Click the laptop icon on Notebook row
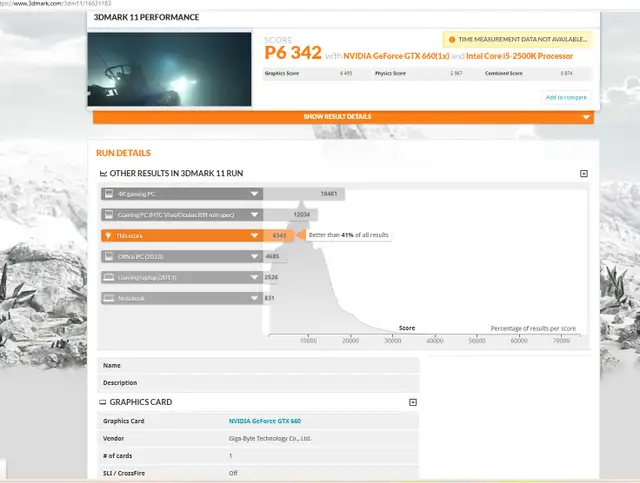640x483 pixels. 109,298
